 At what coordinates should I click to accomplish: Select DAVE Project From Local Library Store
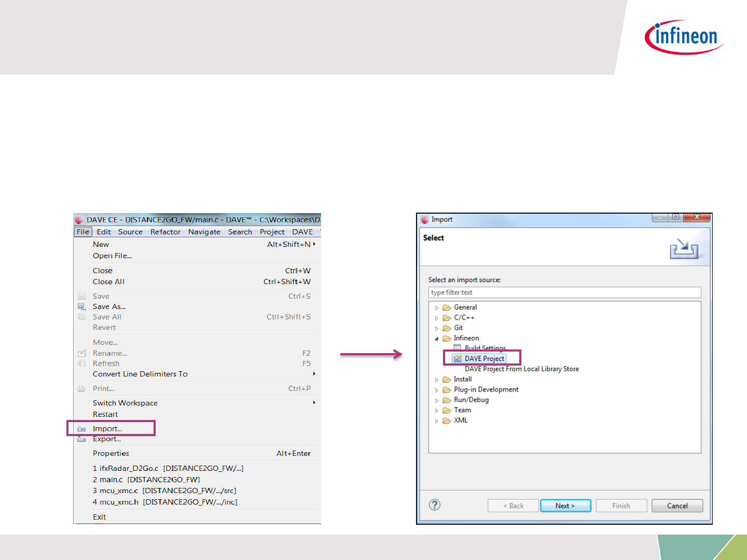tap(522, 369)
